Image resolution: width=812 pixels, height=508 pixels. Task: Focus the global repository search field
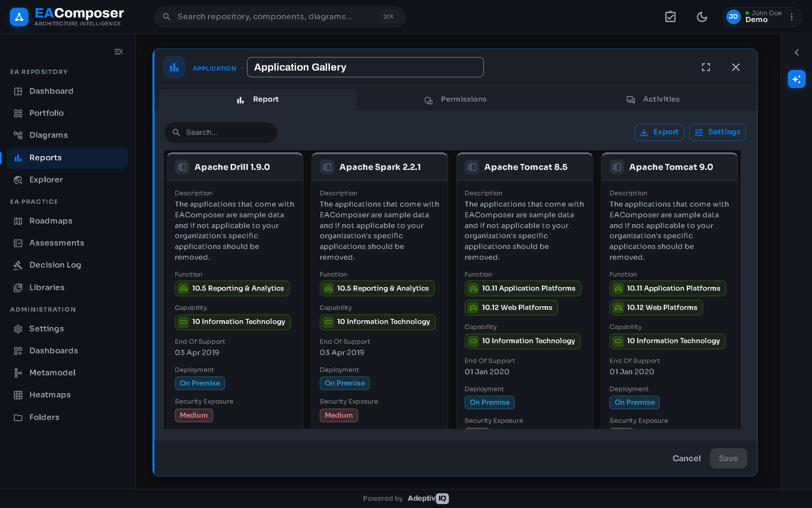tap(279, 17)
